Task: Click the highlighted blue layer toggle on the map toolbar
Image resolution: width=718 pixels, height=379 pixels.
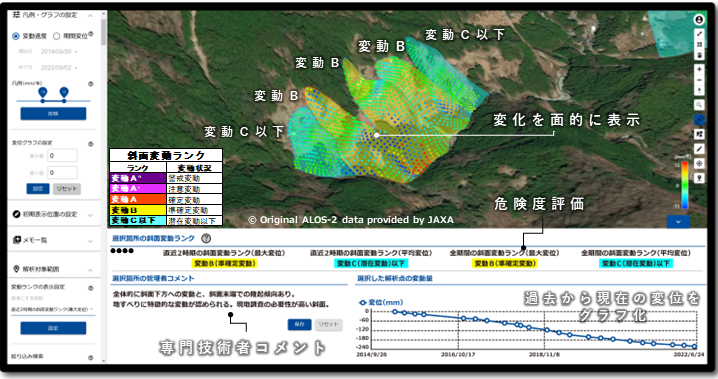Action: coord(699,119)
